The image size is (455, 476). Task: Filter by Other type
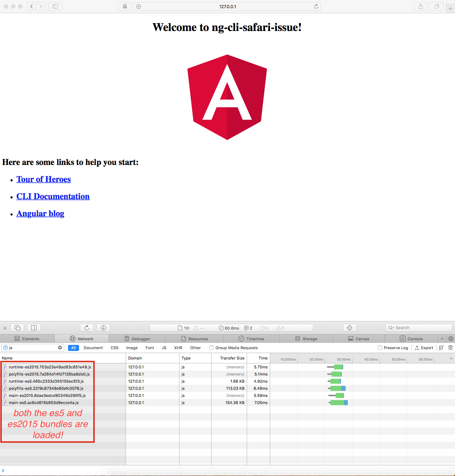[195, 348]
